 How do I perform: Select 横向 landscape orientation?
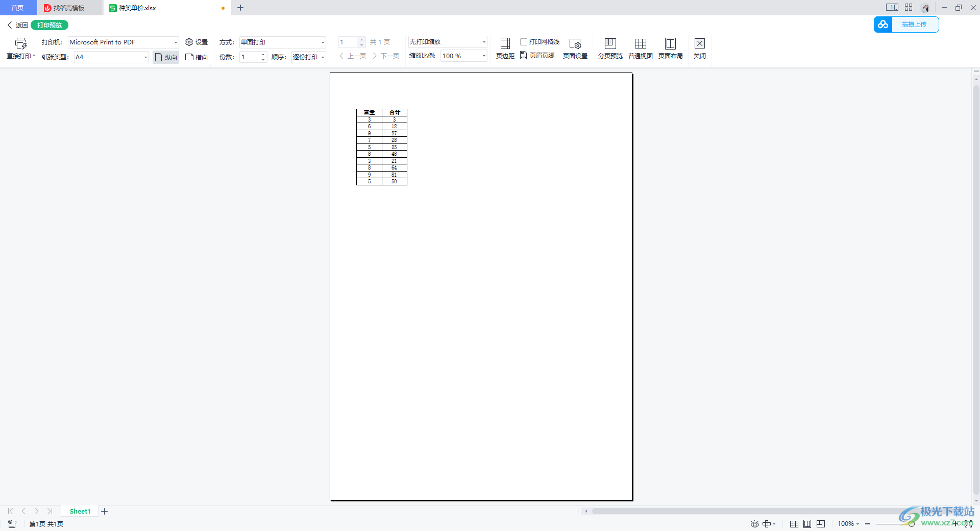(197, 57)
